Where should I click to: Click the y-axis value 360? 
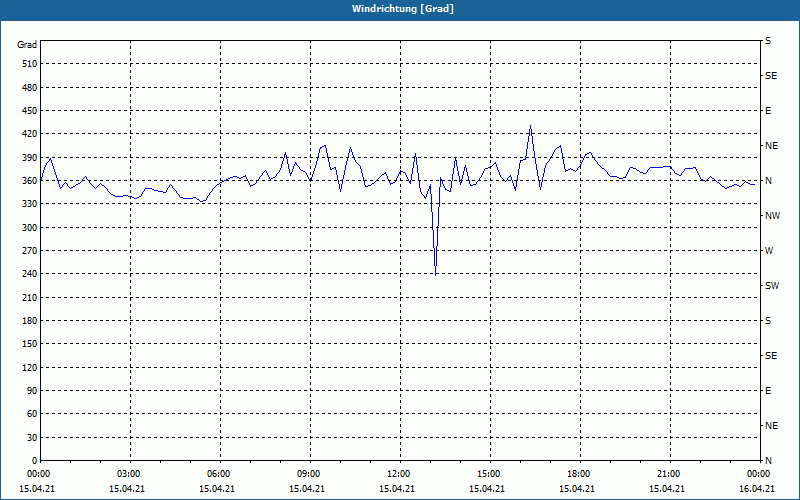coord(30,181)
